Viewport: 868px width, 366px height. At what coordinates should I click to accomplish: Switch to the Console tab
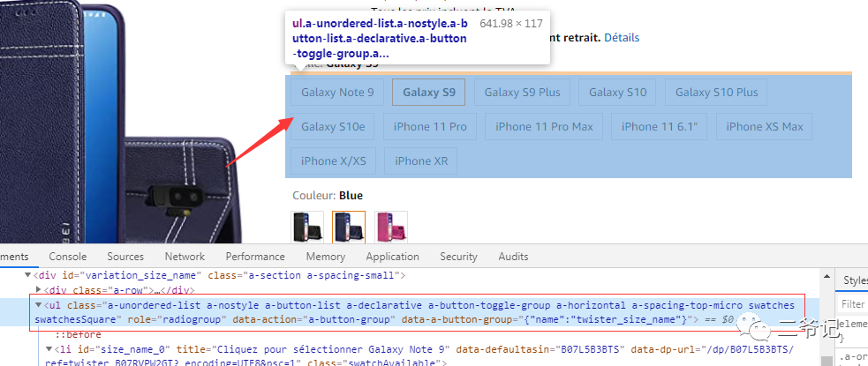[x=67, y=257]
